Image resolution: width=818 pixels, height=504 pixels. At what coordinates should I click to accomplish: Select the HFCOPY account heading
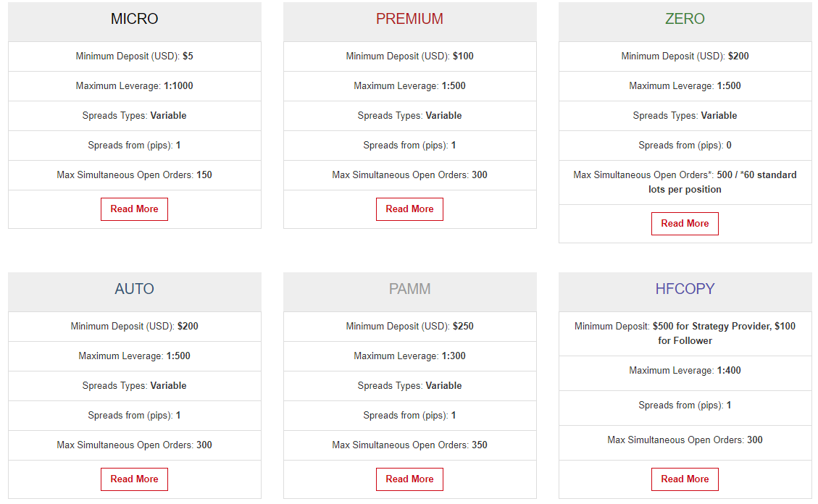(685, 289)
